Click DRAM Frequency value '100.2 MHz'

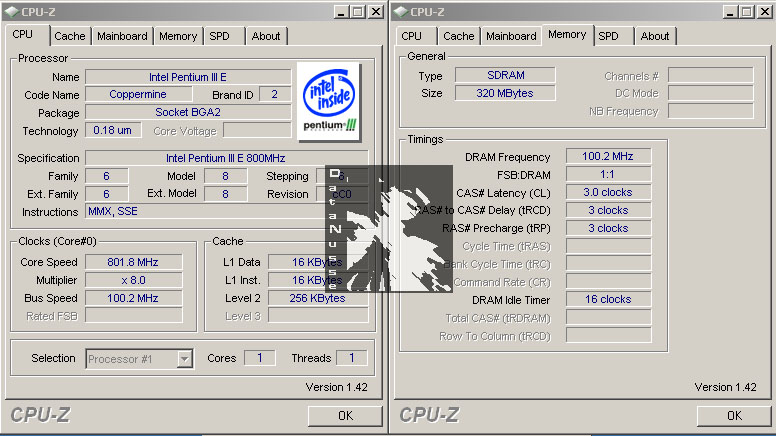click(608, 156)
